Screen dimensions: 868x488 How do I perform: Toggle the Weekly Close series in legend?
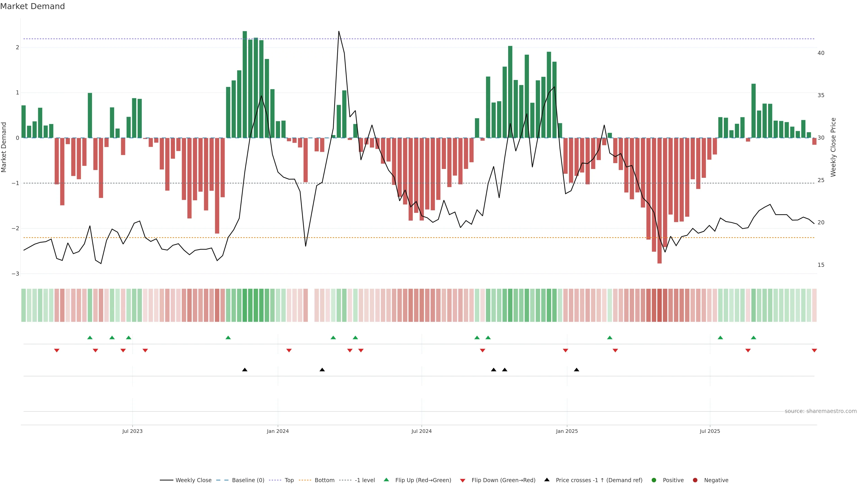click(193, 480)
